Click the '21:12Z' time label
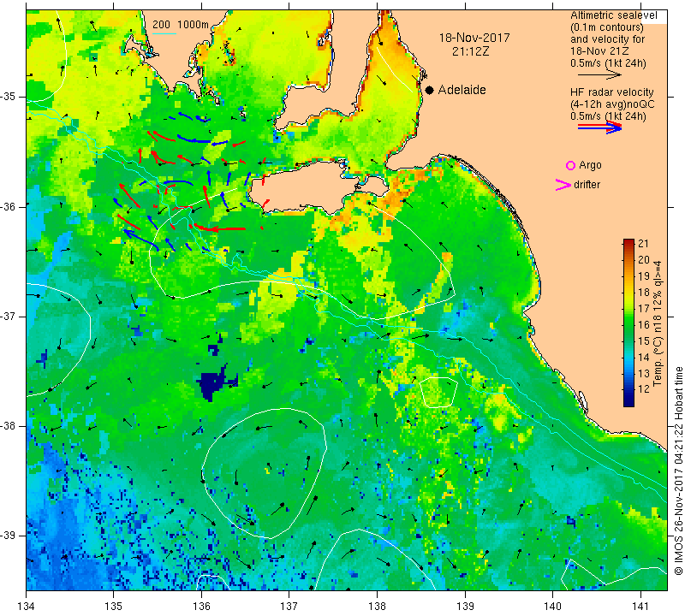The width and height of the screenshot is (685, 616). pos(470,51)
